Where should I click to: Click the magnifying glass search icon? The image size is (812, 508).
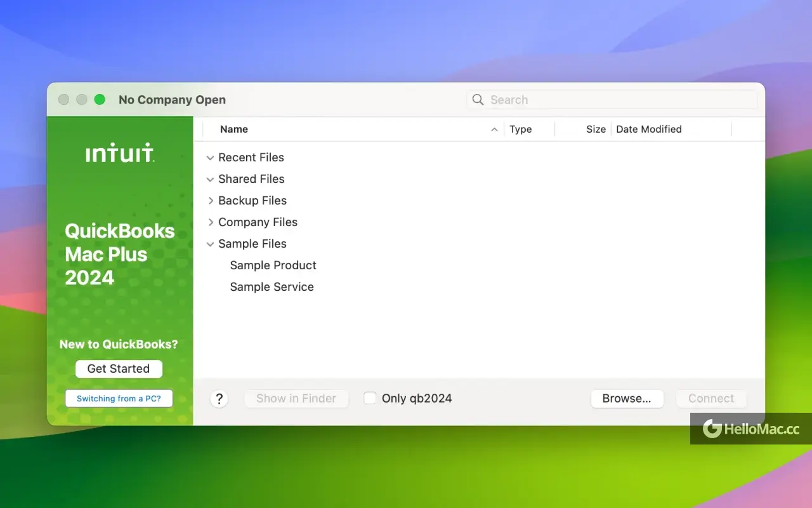coord(478,100)
